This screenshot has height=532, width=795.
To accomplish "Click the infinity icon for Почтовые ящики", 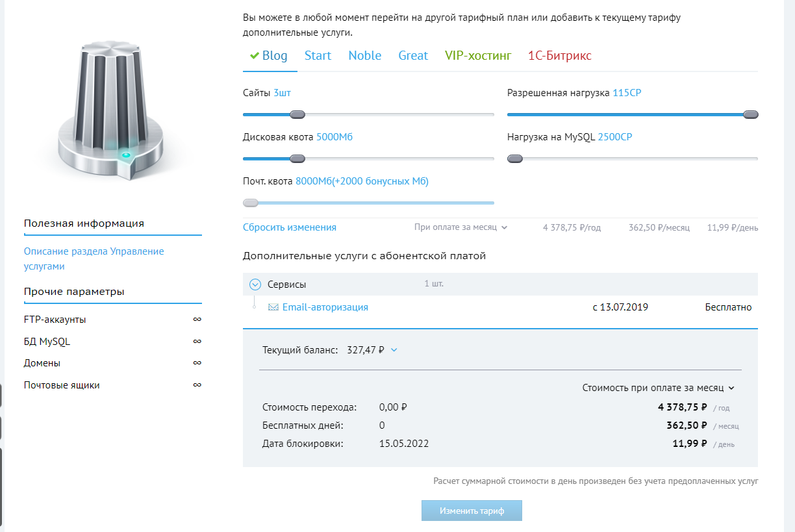I will tap(197, 385).
